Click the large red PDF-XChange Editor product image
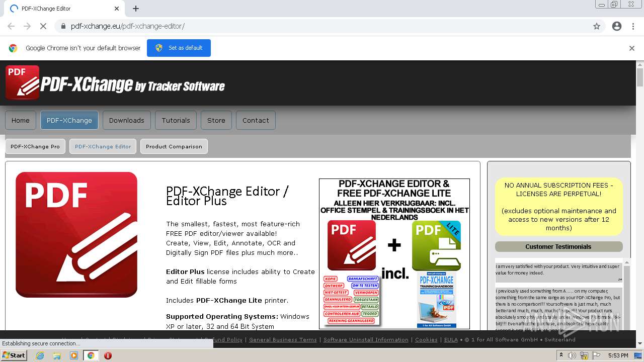Image resolution: width=644 pixels, height=362 pixels. tap(76, 235)
